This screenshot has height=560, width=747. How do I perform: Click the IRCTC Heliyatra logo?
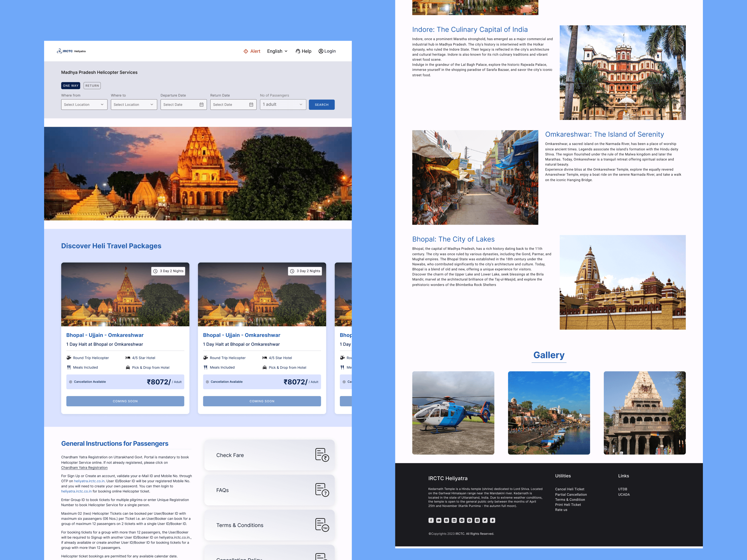[x=71, y=51]
